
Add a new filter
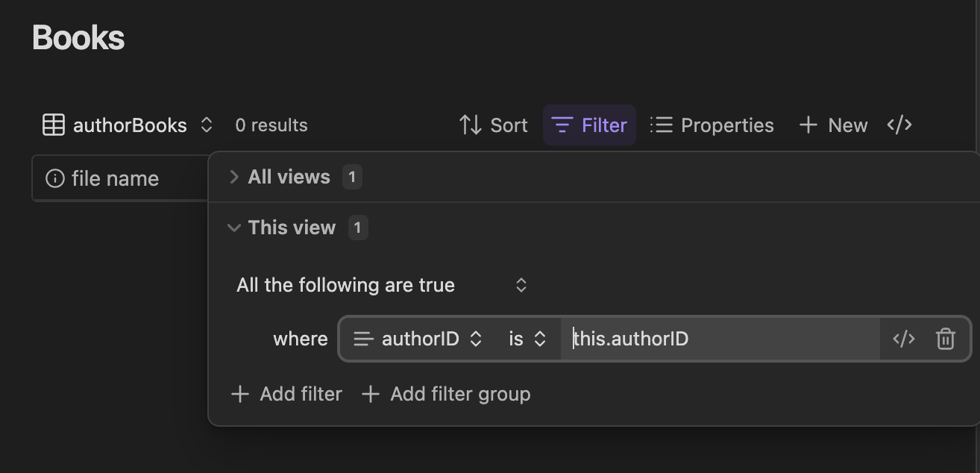[x=286, y=394]
